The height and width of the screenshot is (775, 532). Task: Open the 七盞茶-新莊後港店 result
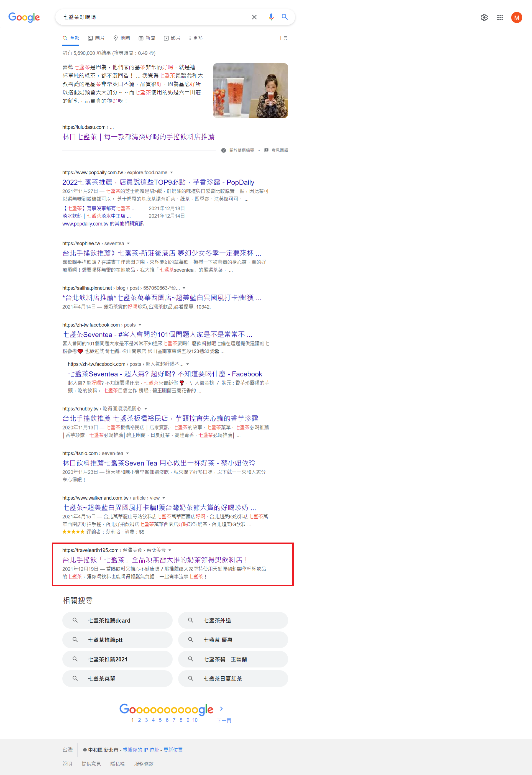coord(162,253)
